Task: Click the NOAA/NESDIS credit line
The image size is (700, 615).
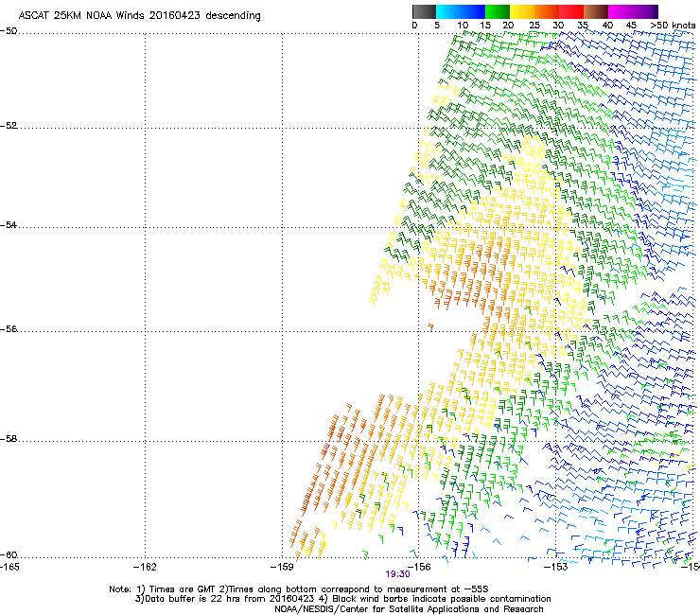Action: pyautogui.click(x=409, y=609)
